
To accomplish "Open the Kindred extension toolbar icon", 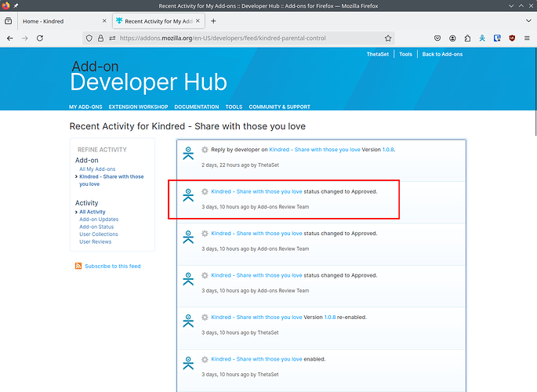I will click(482, 38).
